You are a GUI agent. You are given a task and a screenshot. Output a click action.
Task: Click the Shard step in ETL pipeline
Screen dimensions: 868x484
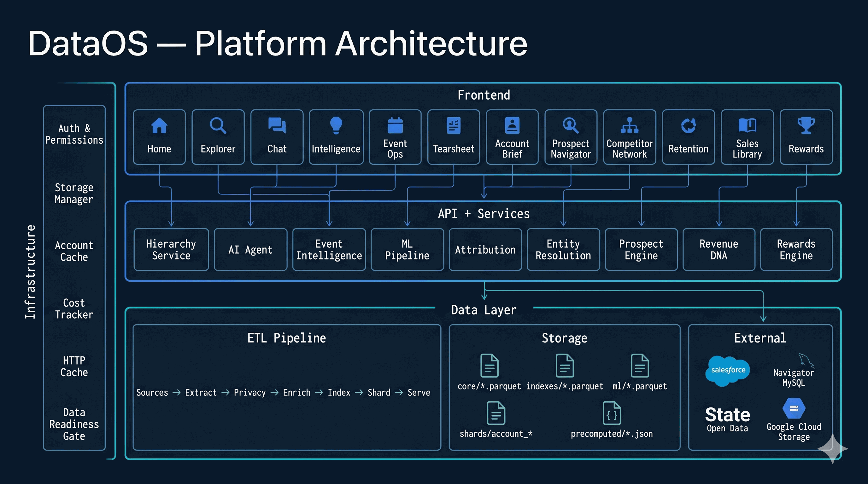click(x=379, y=392)
